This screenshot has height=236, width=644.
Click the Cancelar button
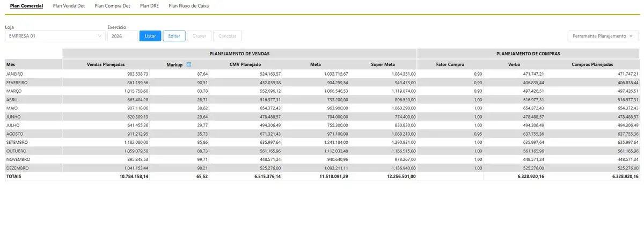click(x=227, y=36)
